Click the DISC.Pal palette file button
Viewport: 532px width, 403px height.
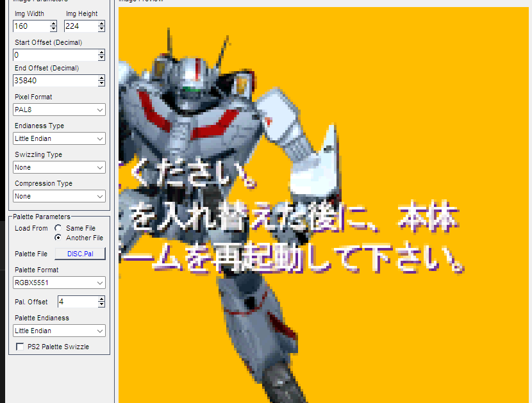(x=80, y=254)
